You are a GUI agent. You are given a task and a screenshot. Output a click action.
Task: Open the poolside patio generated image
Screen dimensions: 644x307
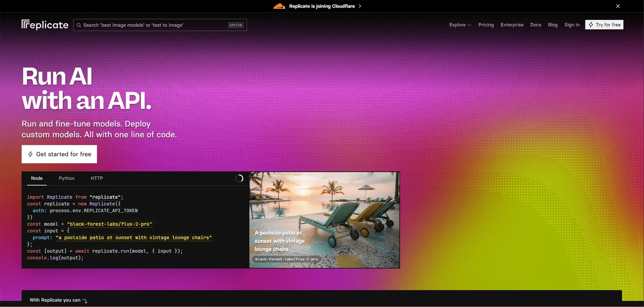[324, 220]
